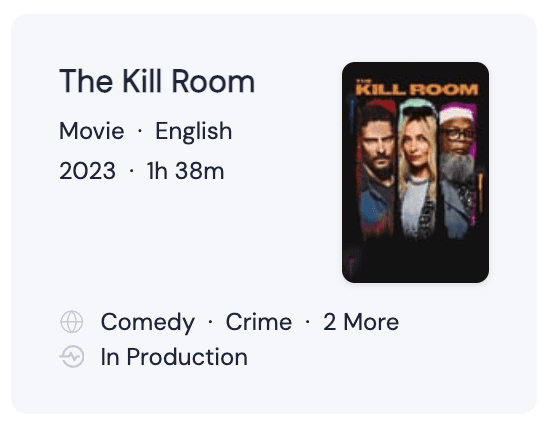Click the dot separator between Comedy and Crime
The height and width of the screenshot is (422, 550).
pos(210,322)
